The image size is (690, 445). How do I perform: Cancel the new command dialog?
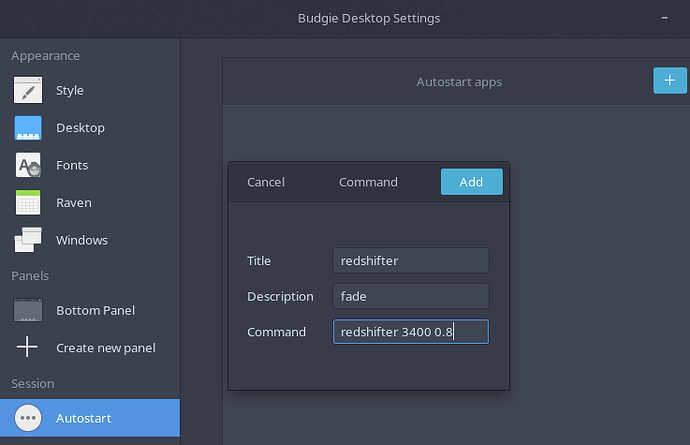point(266,182)
